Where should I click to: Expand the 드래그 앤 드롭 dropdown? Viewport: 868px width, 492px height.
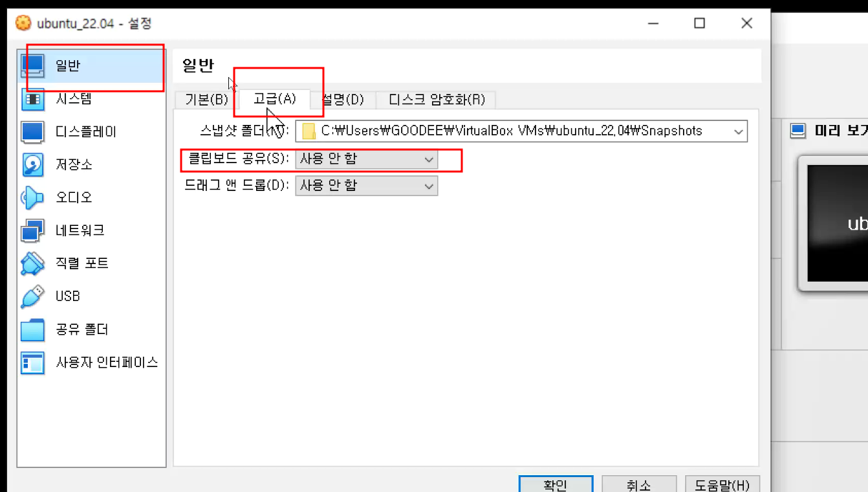pos(366,186)
